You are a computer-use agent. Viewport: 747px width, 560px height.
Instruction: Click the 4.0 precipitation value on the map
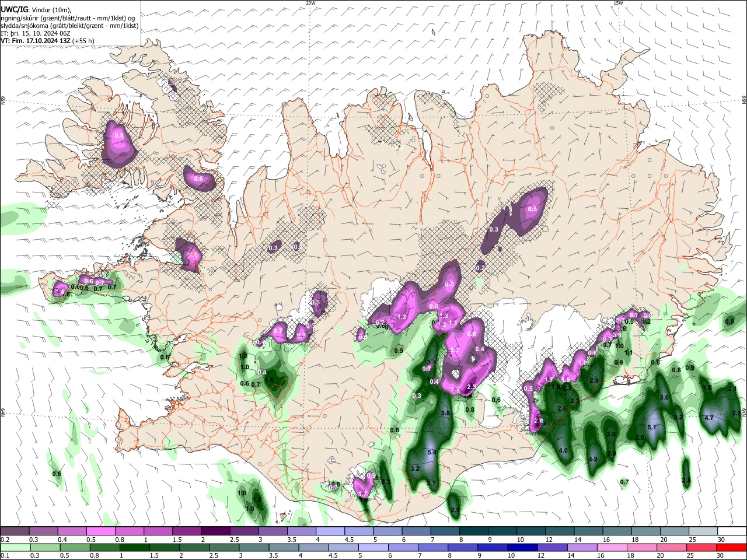pyautogui.click(x=563, y=450)
